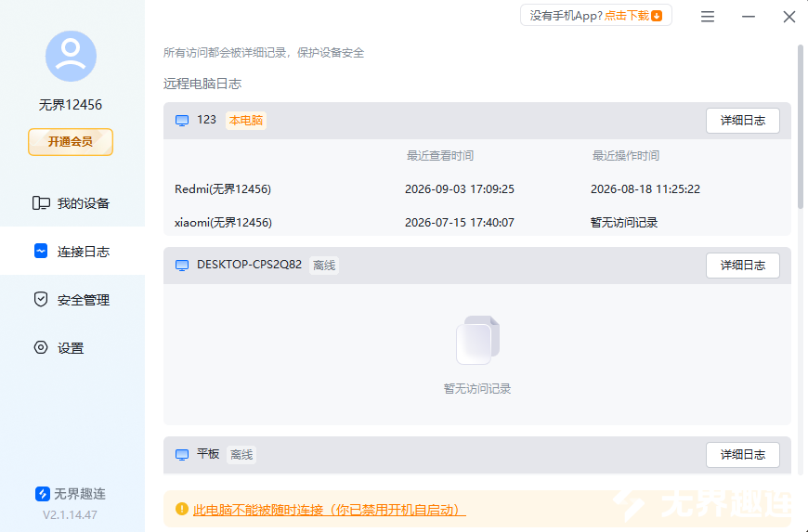The image size is (808, 532).
Task: Click the 开通会员 button
Action: [x=71, y=142]
